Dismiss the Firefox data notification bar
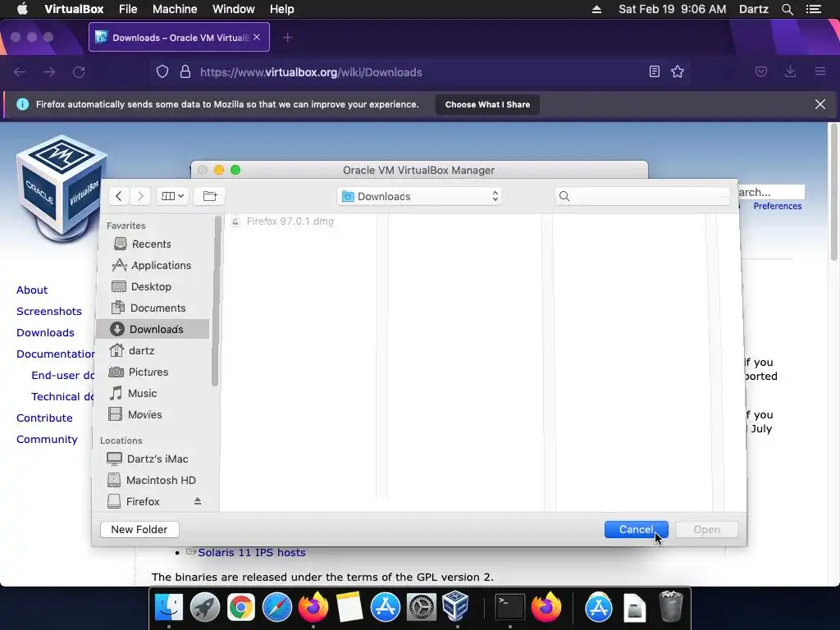 pos(820,104)
